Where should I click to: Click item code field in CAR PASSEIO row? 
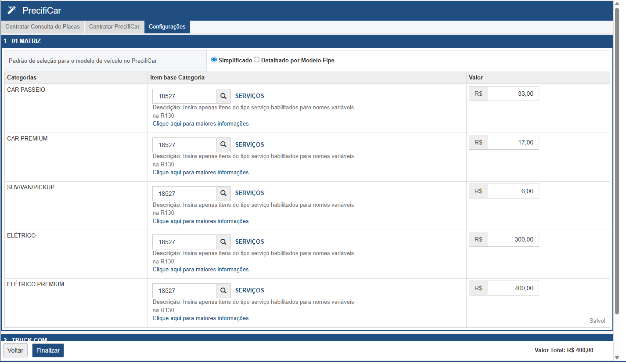[184, 96]
